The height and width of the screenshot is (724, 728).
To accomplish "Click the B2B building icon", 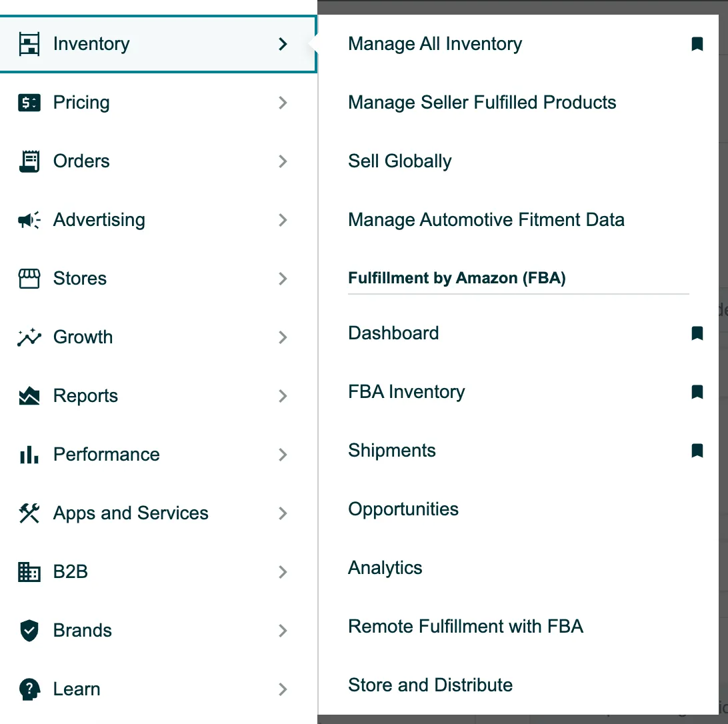I will [29, 572].
